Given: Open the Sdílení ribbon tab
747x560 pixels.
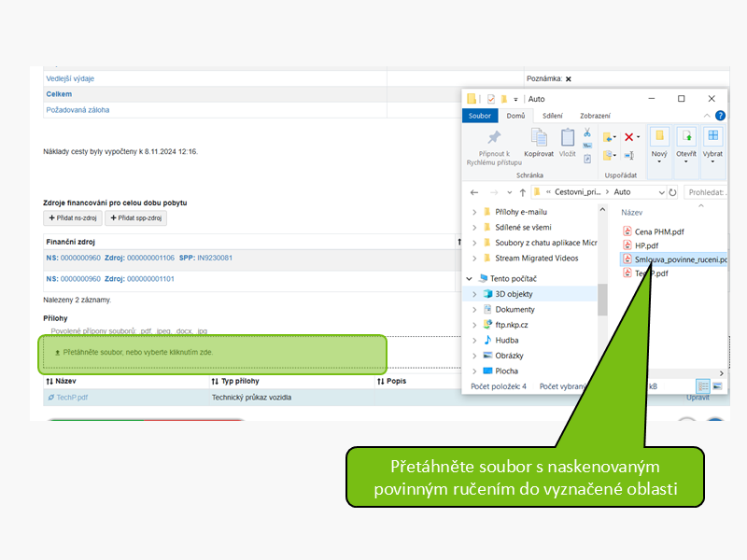Looking at the screenshot, I should point(552,116).
